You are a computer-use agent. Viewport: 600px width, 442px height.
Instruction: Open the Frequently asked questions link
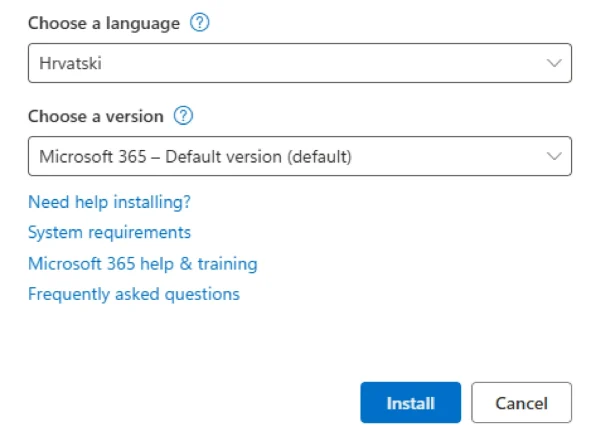(x=134, y=294)
